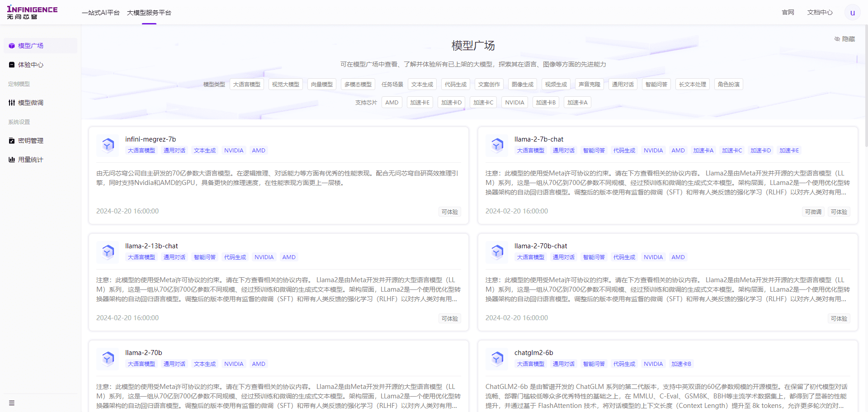Filter by 大语言模型 model type
The image size is (868, 412).
(x=246, y=84)
